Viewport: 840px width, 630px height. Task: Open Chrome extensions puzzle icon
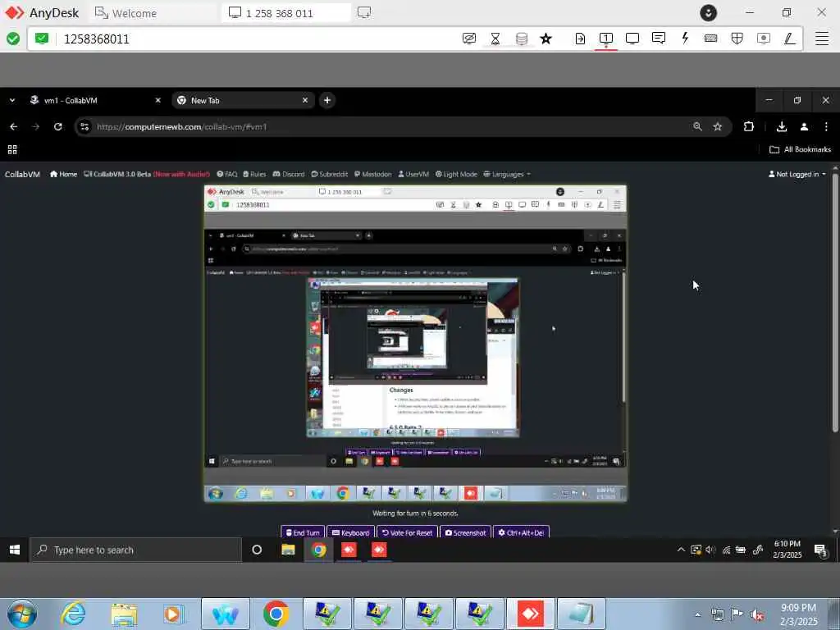(749, 126)
